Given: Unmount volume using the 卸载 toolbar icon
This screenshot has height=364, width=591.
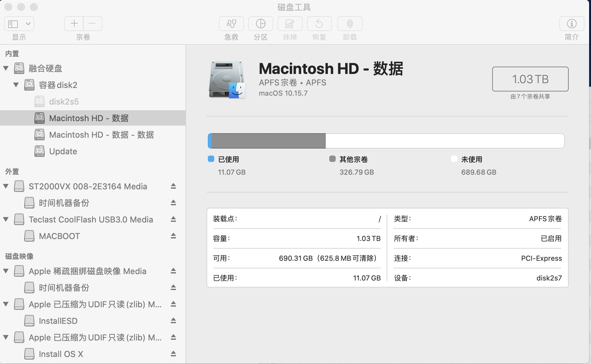Looking at the screenshot, I should pyautogui.click(x=350, y=24).
